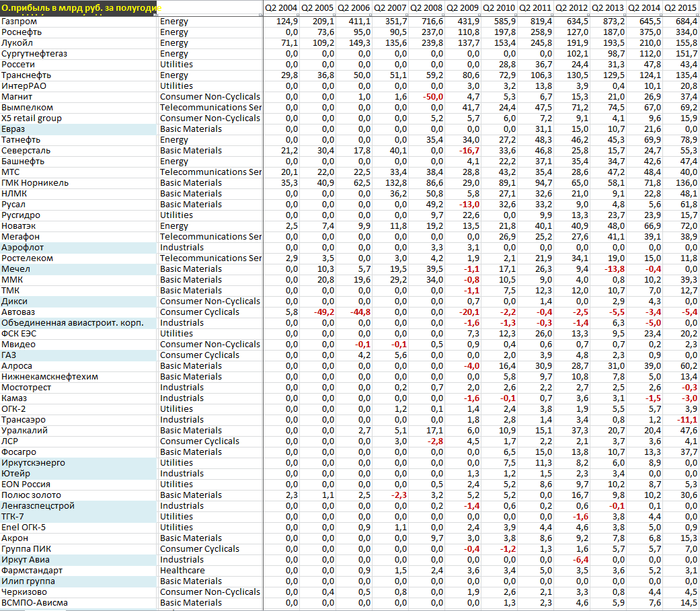Select the Ленгазспецстрой row name

coord(79,505)
